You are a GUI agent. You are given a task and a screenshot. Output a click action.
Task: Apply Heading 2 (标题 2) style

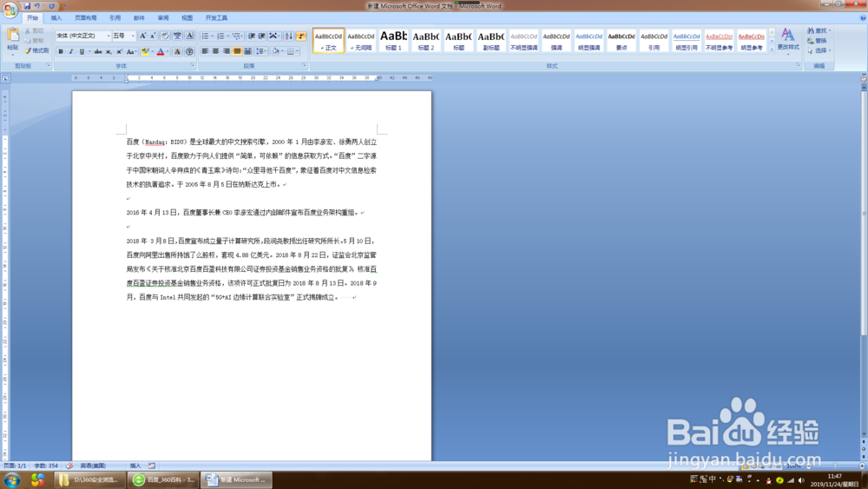click(426, 41)
